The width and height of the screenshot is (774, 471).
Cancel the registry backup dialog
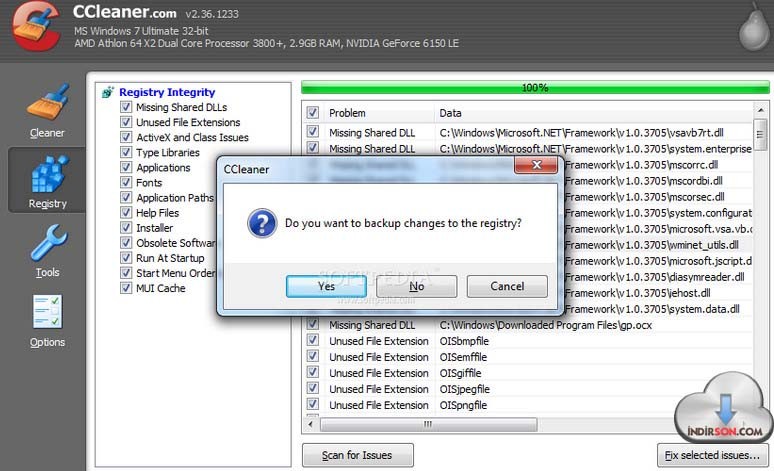[507, 286]
